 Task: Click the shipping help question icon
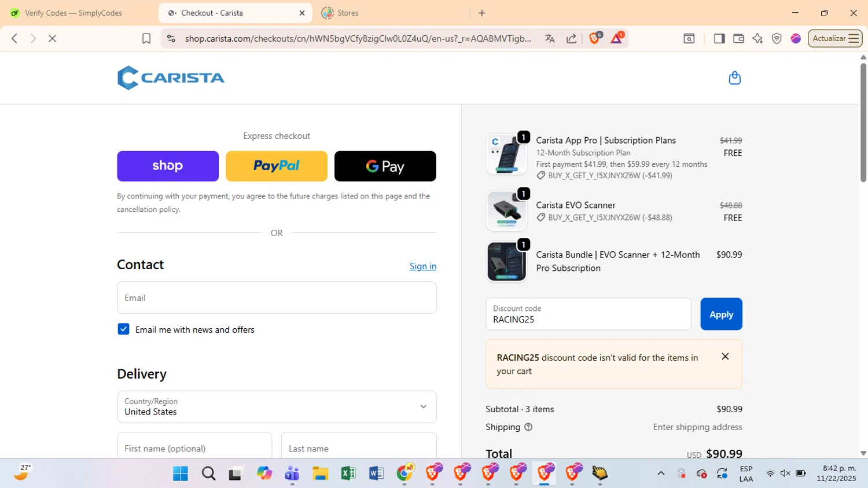(x=528, y=427)
